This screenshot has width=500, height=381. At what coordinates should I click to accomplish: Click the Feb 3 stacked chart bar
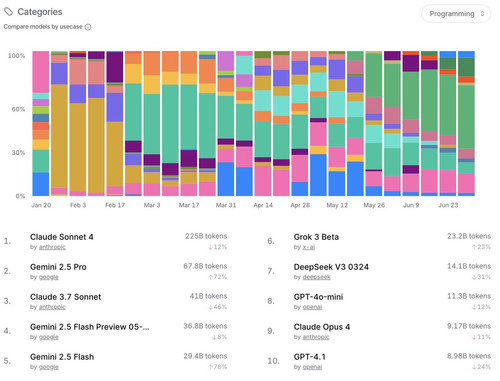point(78,123)
